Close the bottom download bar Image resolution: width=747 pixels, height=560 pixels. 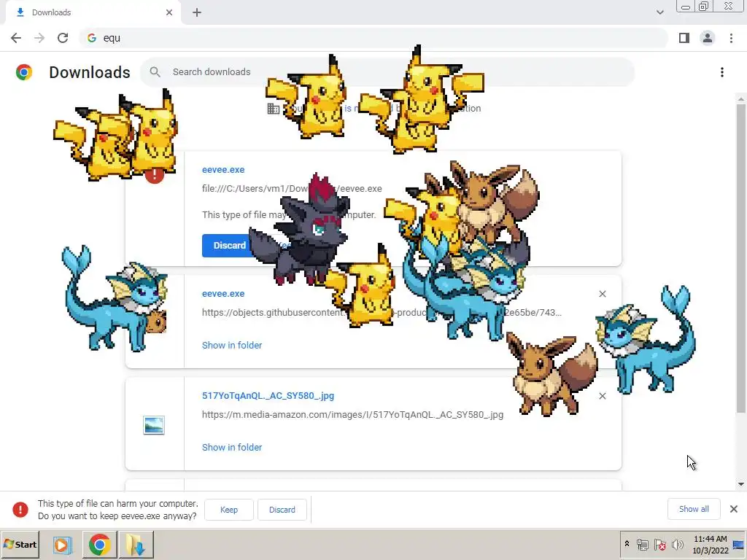point(734,509)
